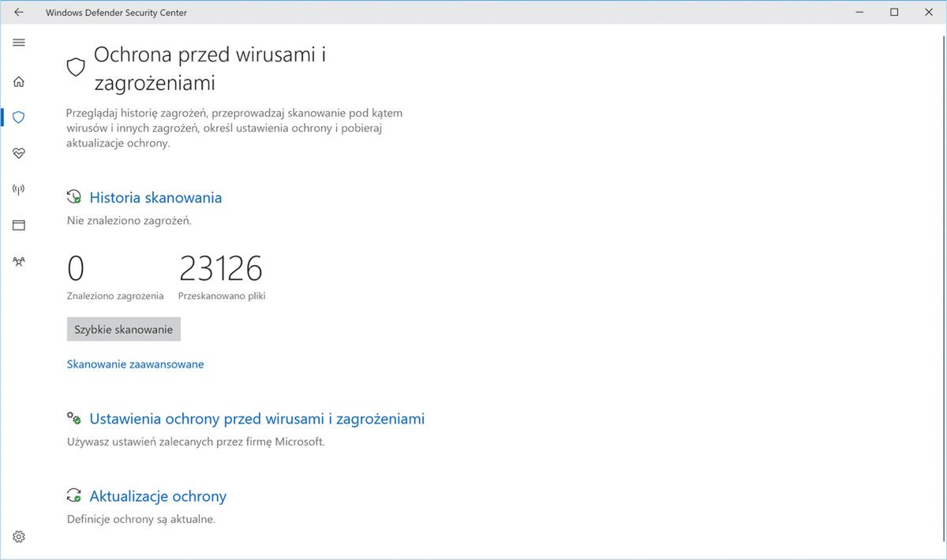Viewport: 947px width, 560px height.
Task: Open firewall and network protection icon
Action: click(19, 189)
